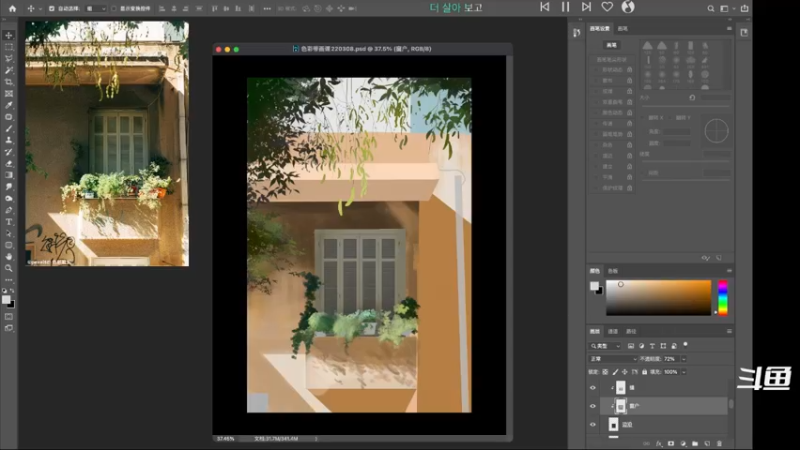Switch to the 画笔 tab beside 画笔设置
This screenshot has height=450, width=800.
click(x=622, y=29)
